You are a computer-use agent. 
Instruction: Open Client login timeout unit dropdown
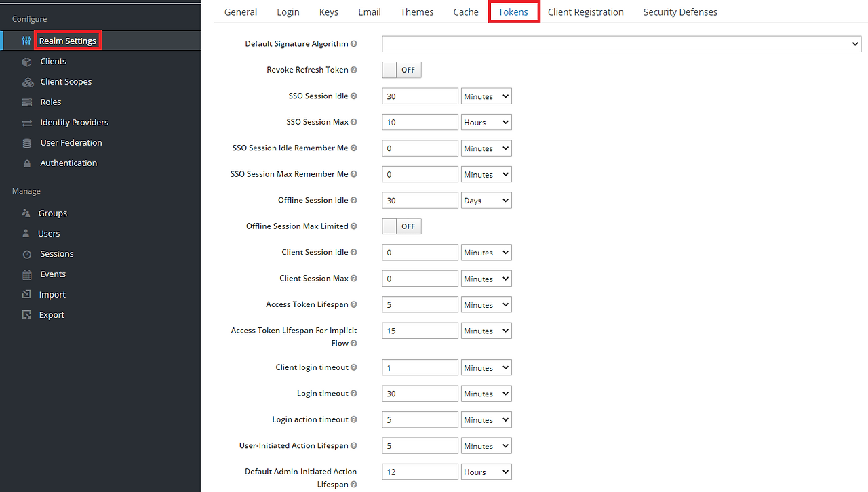point(486,368)
